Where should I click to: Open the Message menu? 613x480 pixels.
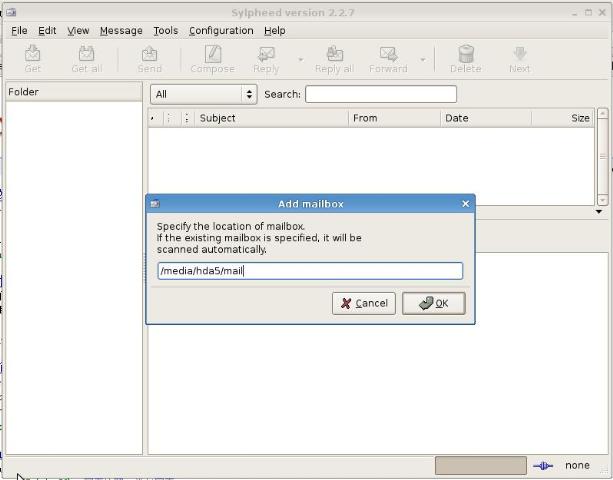(121, 30)
